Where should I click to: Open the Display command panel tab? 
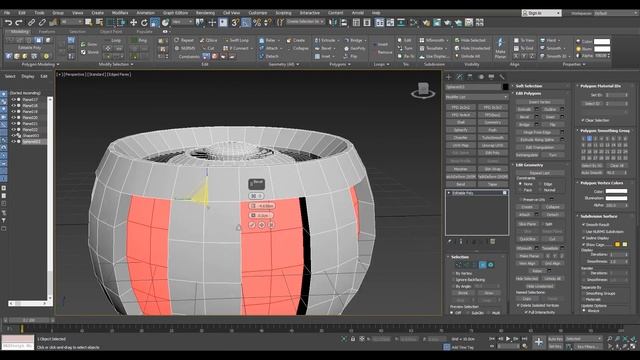click(x=491, y=77)
